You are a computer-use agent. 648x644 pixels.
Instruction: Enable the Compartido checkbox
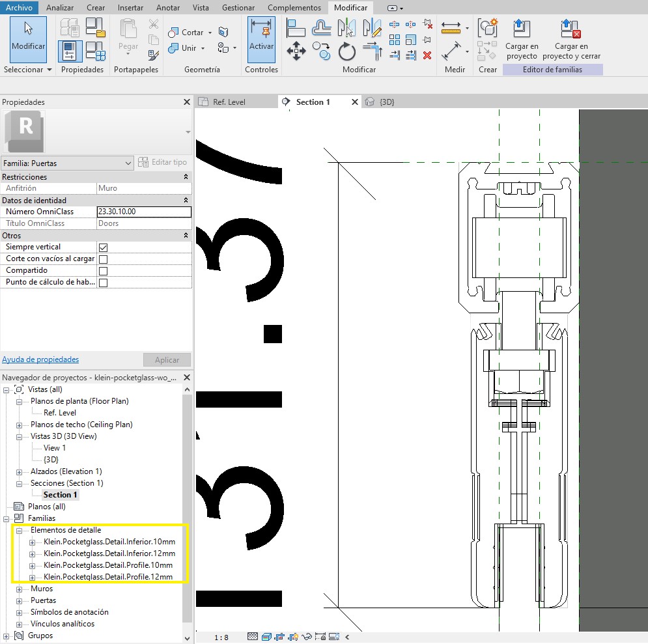coord(102,270)
